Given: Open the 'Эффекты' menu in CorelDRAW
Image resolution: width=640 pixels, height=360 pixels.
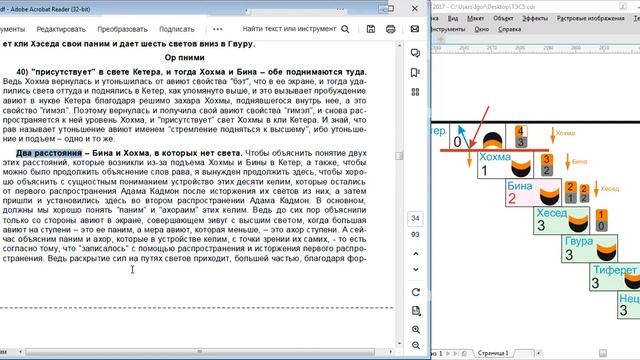Looking at the screenshot, I should 535,18.
